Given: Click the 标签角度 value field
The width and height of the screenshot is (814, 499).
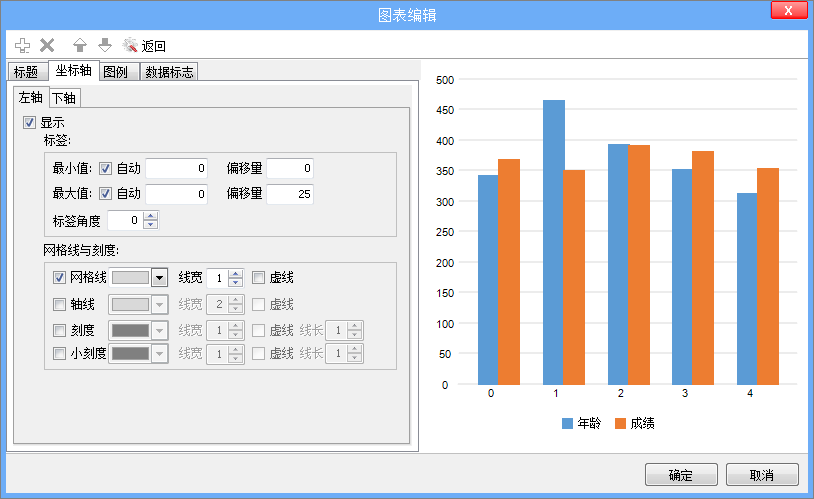Looking at the screenshot, I should pyautogui.click(x=125, y=220).
